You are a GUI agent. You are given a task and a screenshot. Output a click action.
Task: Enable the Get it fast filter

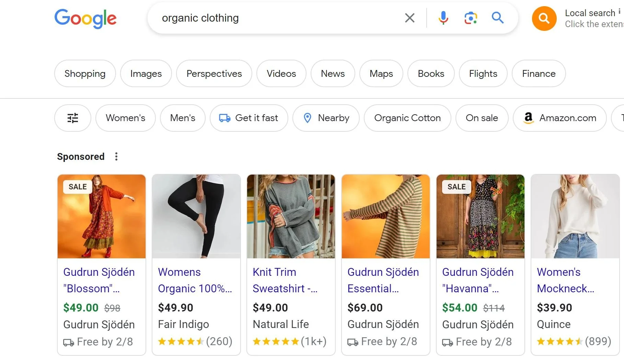(x=249, y=118)
